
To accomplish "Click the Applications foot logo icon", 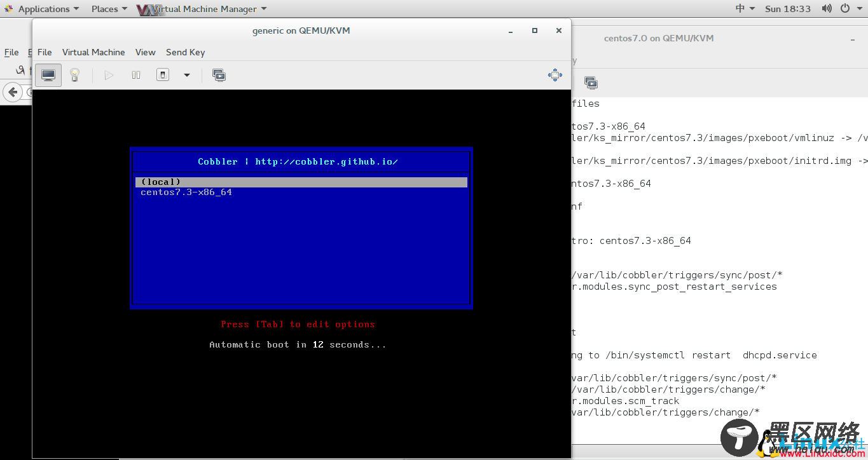I will [9, 9].
